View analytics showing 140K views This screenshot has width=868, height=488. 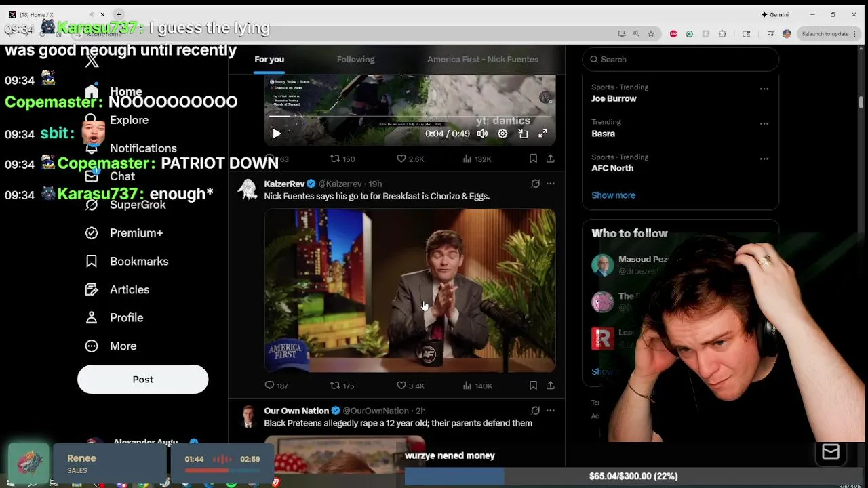477,386
